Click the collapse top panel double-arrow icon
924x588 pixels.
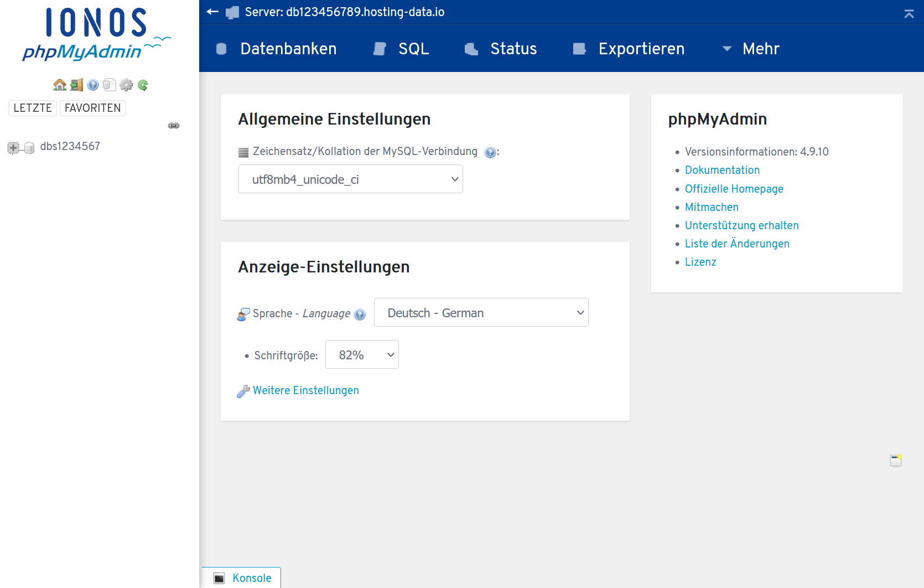coord(909,14)
